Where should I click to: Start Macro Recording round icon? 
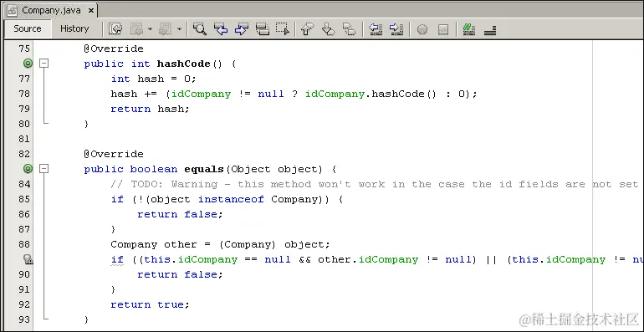422,29
